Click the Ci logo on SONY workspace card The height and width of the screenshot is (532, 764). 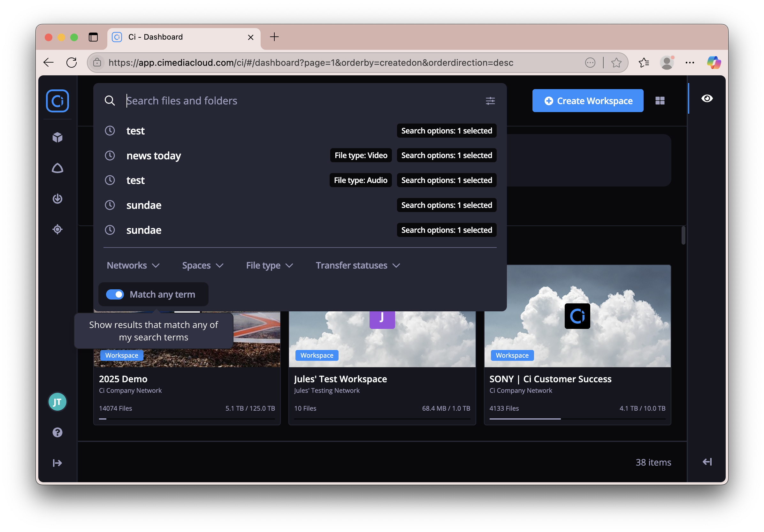point(577,316)
